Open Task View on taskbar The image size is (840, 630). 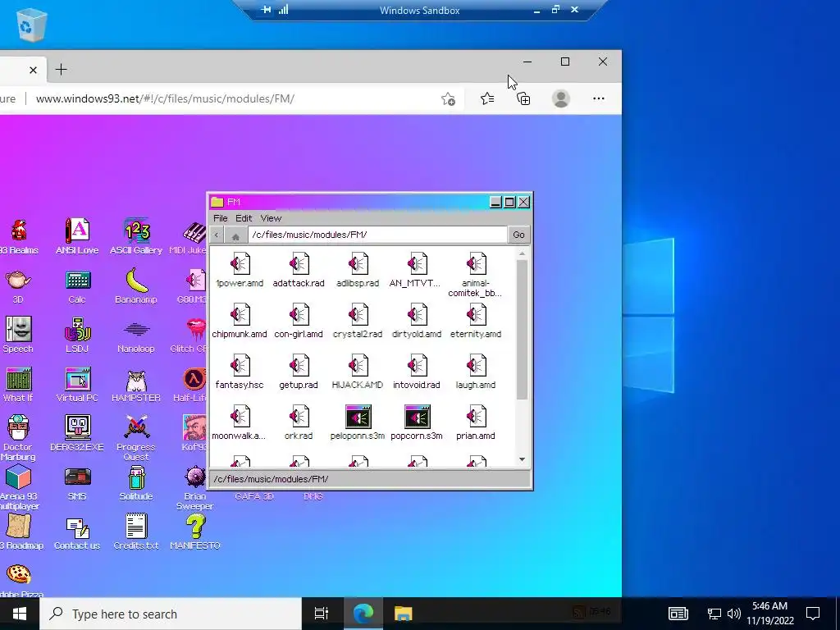[x=322, y=614]
